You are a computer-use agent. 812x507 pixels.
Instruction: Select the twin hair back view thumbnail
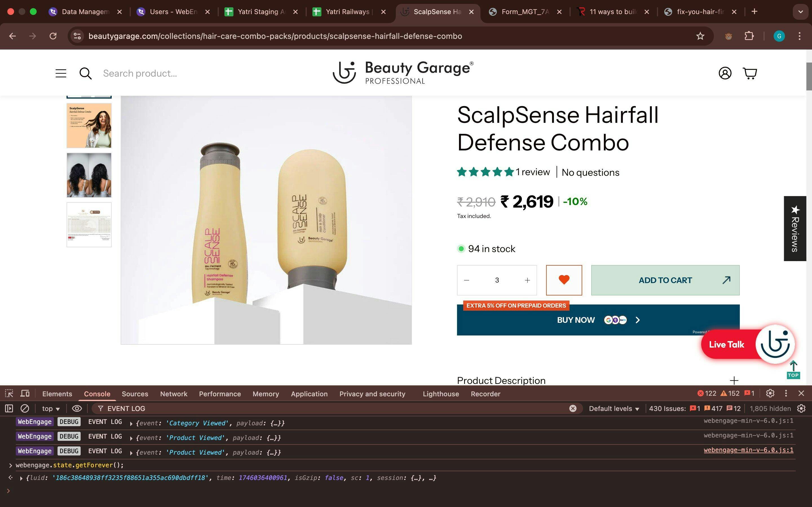(x=89, y=175)
